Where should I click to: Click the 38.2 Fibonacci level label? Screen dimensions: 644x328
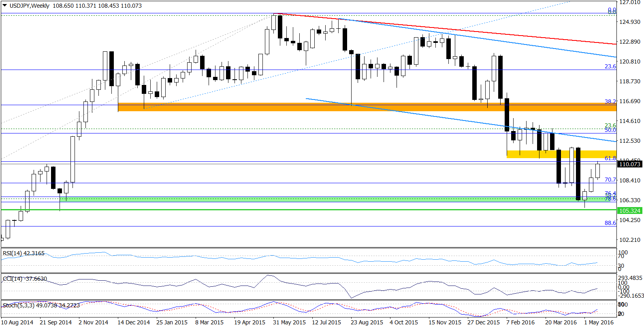610,102
